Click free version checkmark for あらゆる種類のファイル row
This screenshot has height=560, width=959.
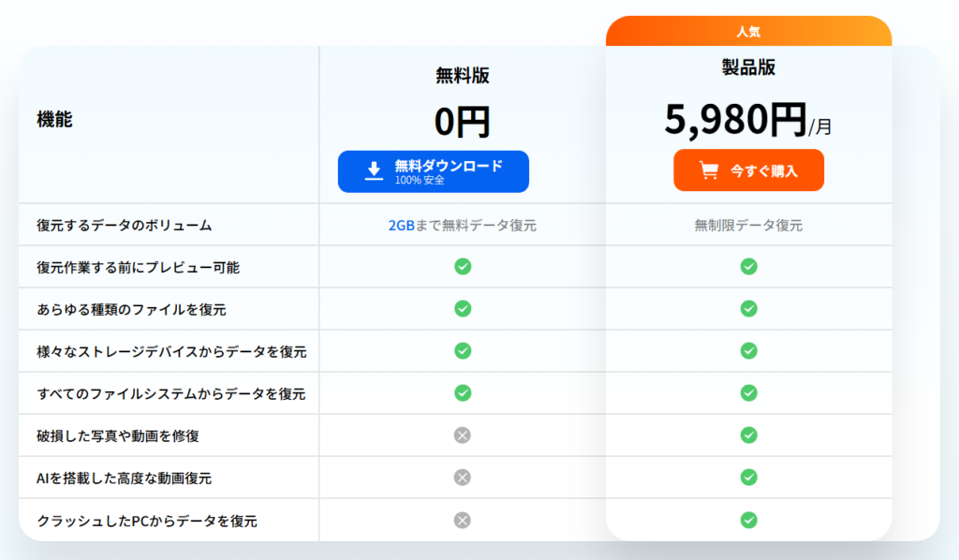coord(463,308)
